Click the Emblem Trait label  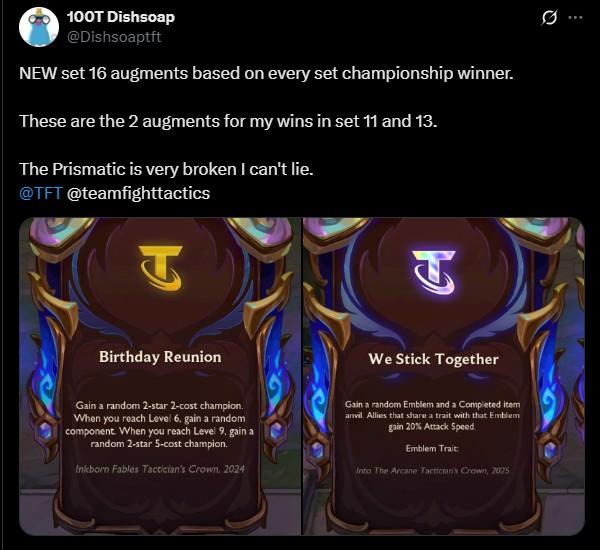432,448
